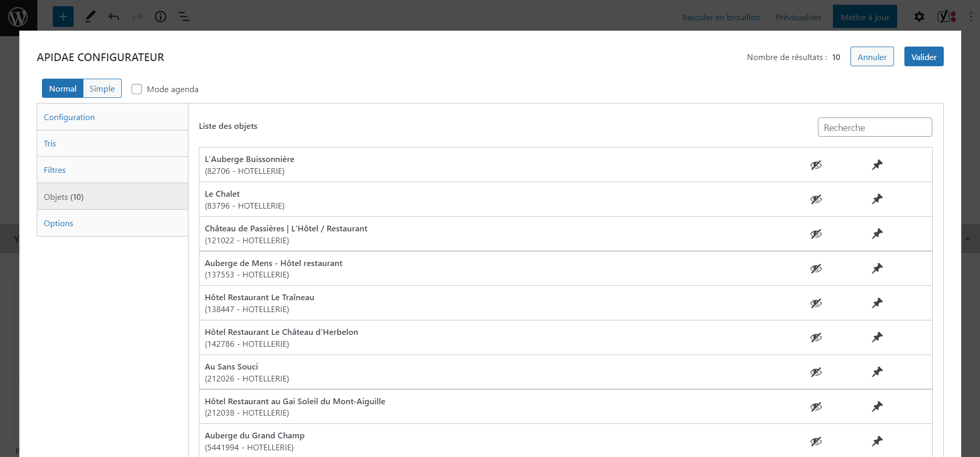This screenshot has height=457, width=980.
Task: Hide Château de Passières with eye icon
Action: click(x=816, y=234)
